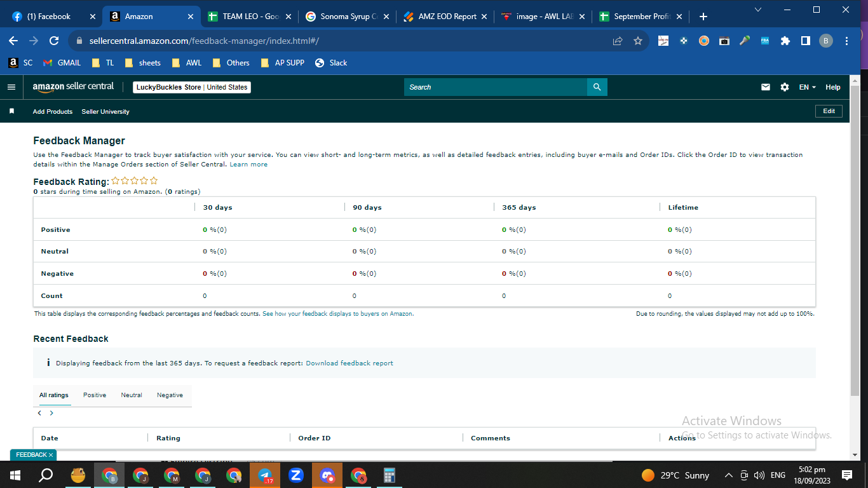Open the Telegram app in the taskbar
The height and width of the screenshot is (488, 868).
265,475
